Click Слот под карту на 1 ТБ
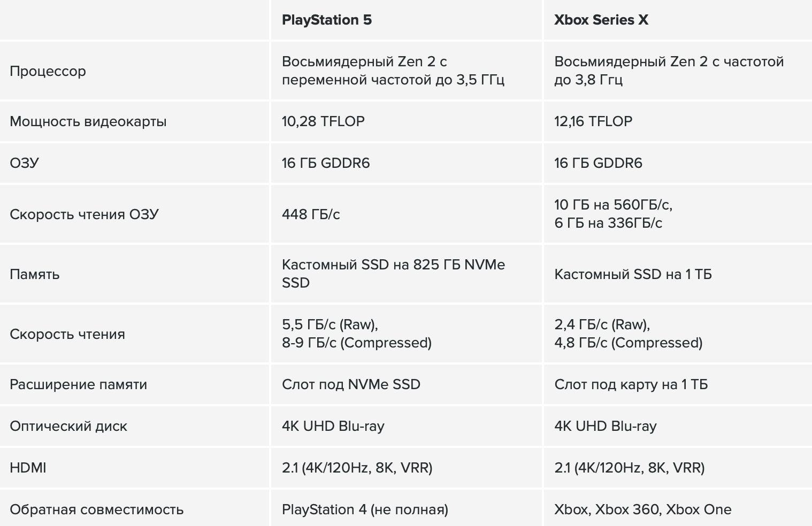812x526 pixels. click(x=631, y=384)
